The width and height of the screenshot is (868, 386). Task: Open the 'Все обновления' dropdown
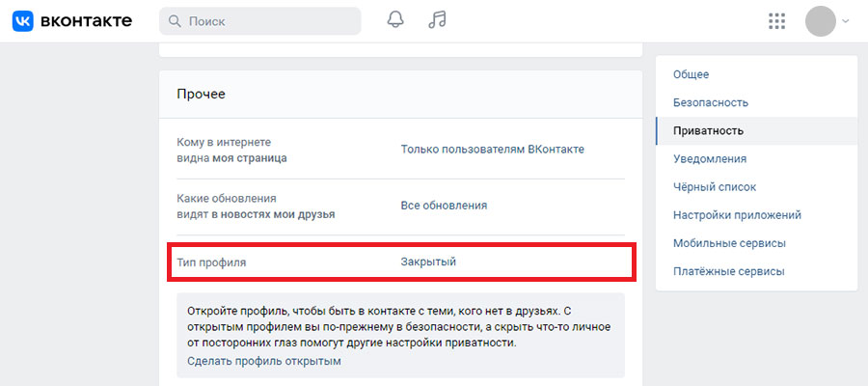click(444, 206)
